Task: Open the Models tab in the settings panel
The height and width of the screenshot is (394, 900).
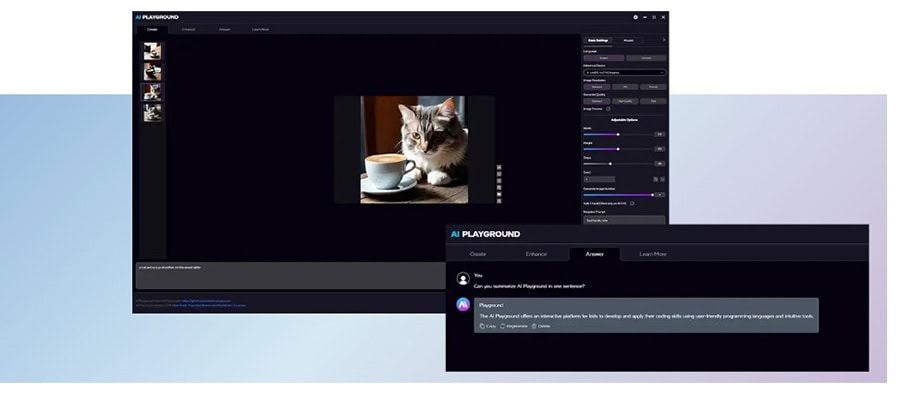Action: [x=629, y=40]
